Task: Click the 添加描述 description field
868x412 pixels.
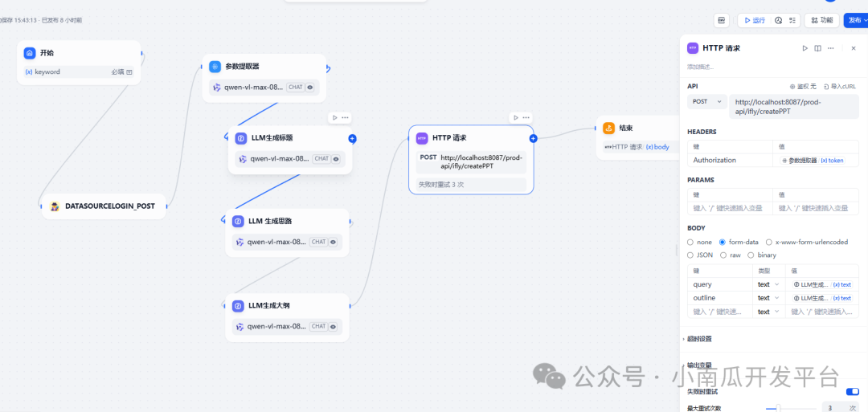Action: (x=700, y=67)
